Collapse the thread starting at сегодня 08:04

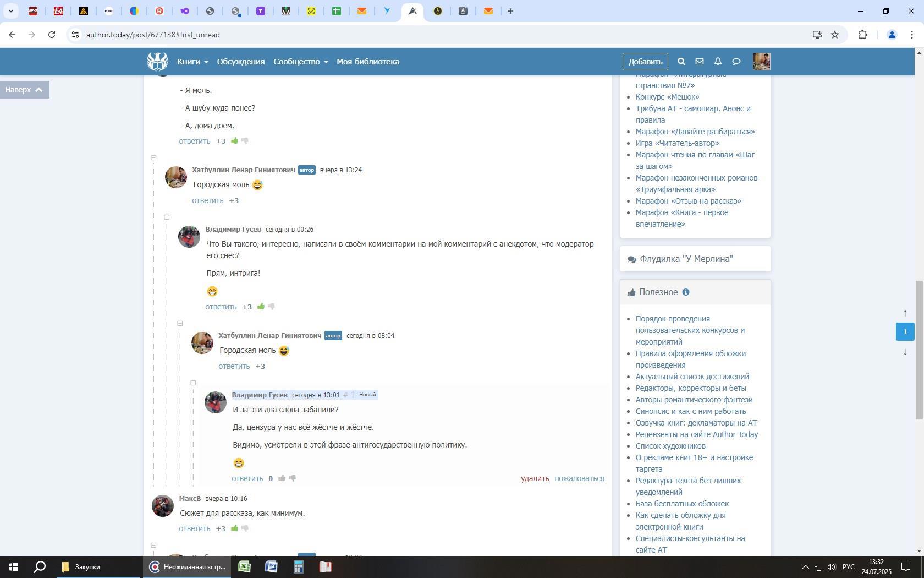click(x=180, y=324)
